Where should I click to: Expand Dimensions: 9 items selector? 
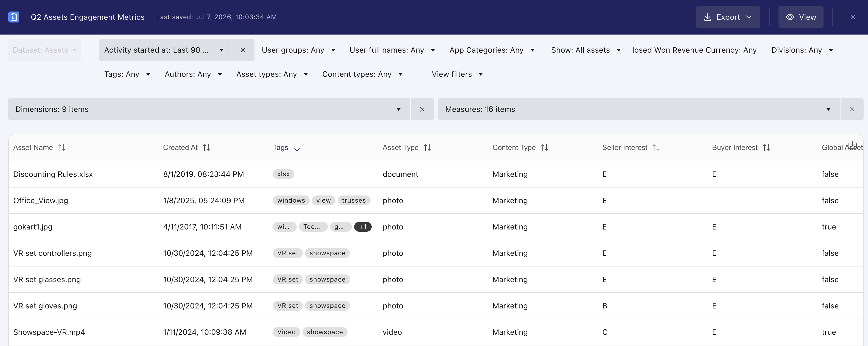tap(209, 109)
